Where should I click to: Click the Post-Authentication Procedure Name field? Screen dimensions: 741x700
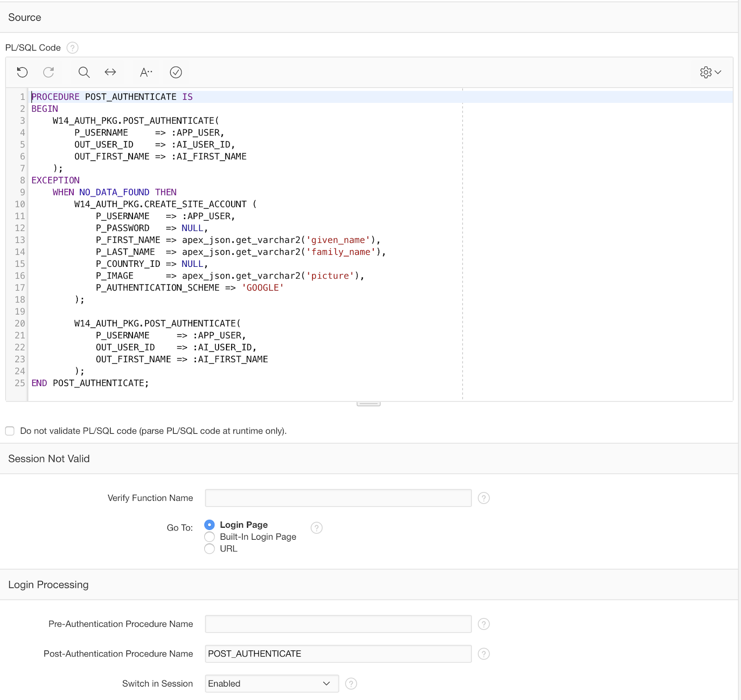(x=339, y=654)
